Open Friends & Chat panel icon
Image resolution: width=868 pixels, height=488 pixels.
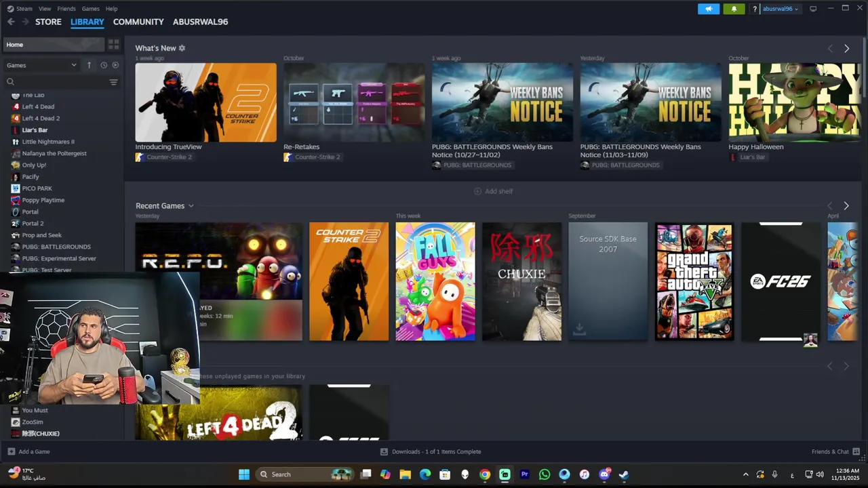point(856,451)
